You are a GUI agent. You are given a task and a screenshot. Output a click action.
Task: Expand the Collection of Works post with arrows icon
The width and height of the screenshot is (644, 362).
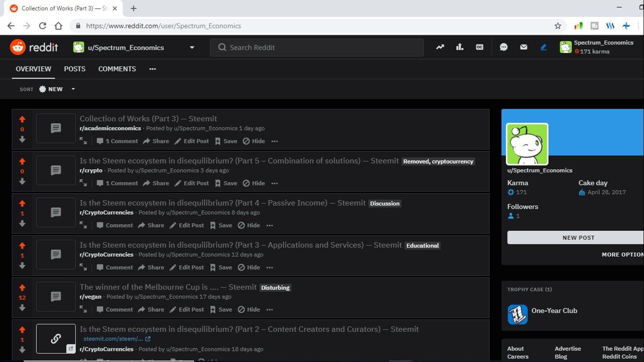pyautogui.click(x=83, y=141)
